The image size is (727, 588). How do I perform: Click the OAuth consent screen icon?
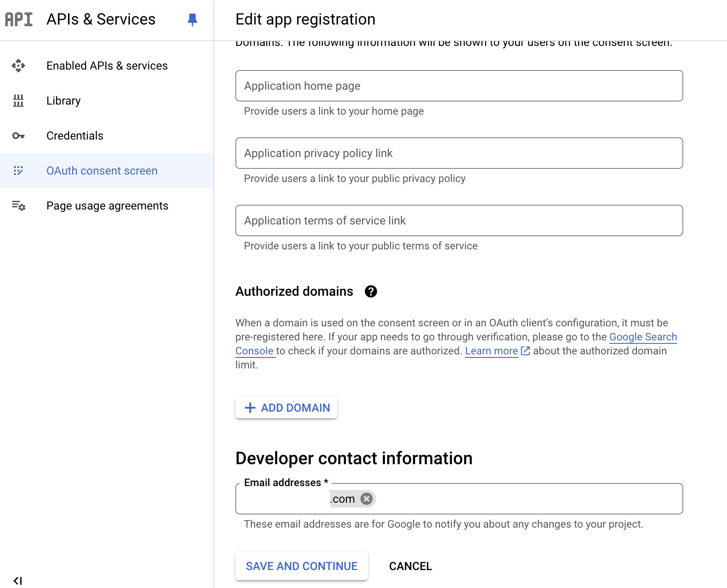point(19,171)
